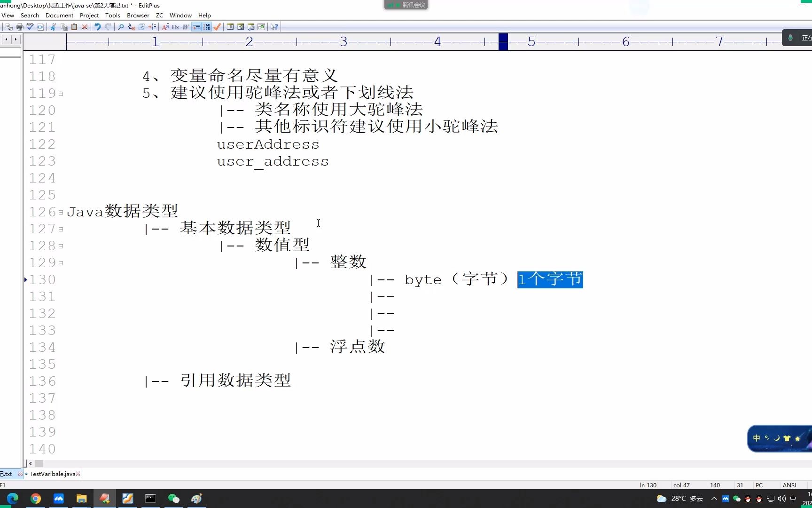Toggle the Output Window icon
Viewport: 812px width, 508px height.
point(251,27)
